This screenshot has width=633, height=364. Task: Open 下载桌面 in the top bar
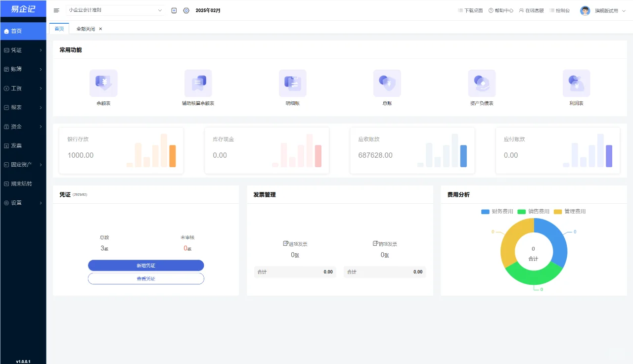[x=470, y=10]
